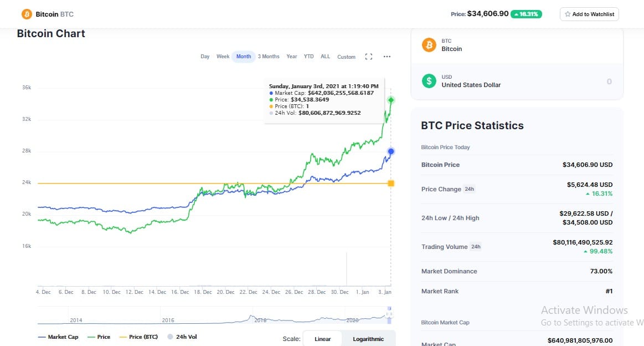Select the Year chart range
This screenshot has height=346, width=644.
tap(292, 57)
